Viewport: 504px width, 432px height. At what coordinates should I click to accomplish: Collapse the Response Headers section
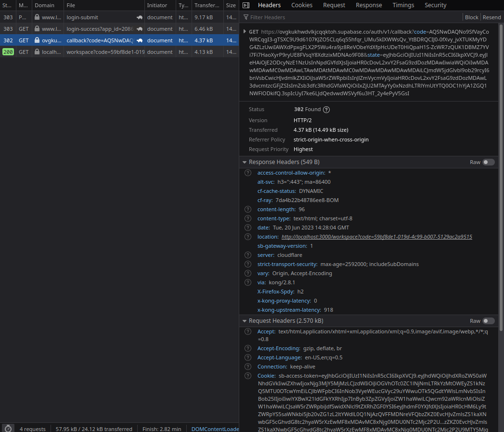[x=244, y=162]
